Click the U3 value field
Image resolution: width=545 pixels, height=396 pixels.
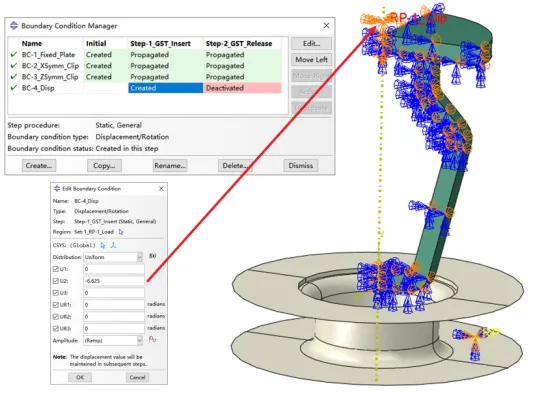point(114,293)
